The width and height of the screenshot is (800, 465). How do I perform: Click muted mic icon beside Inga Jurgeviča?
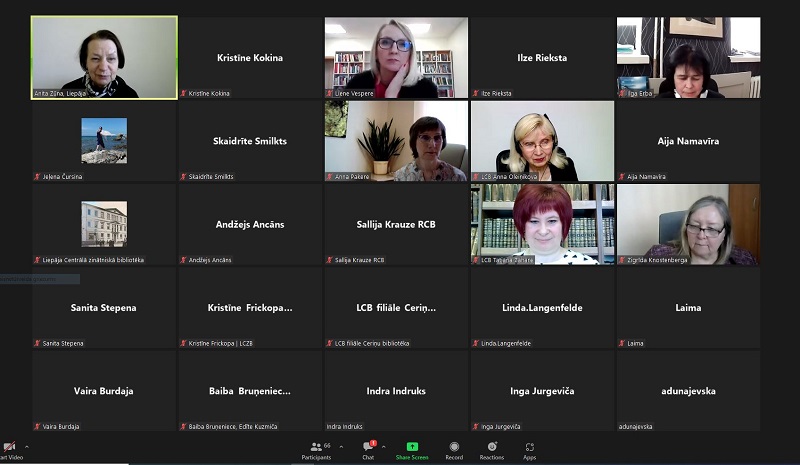[476, 426]
